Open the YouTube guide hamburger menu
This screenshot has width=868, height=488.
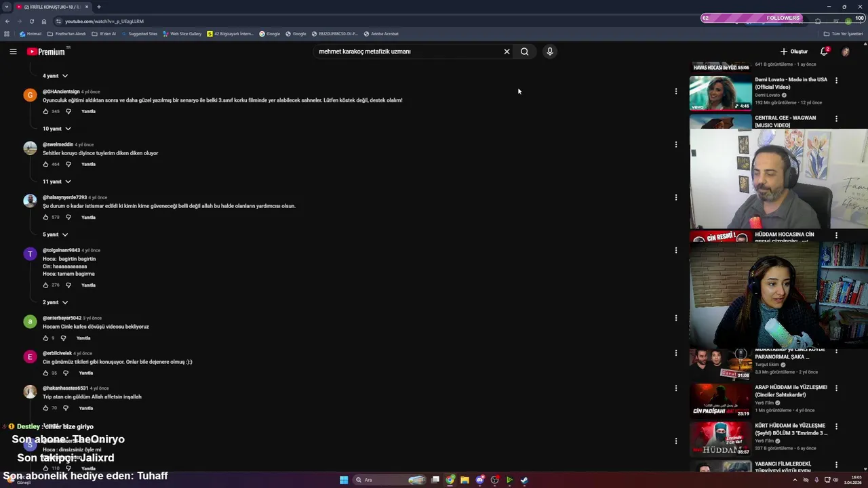tap(13, 52)
